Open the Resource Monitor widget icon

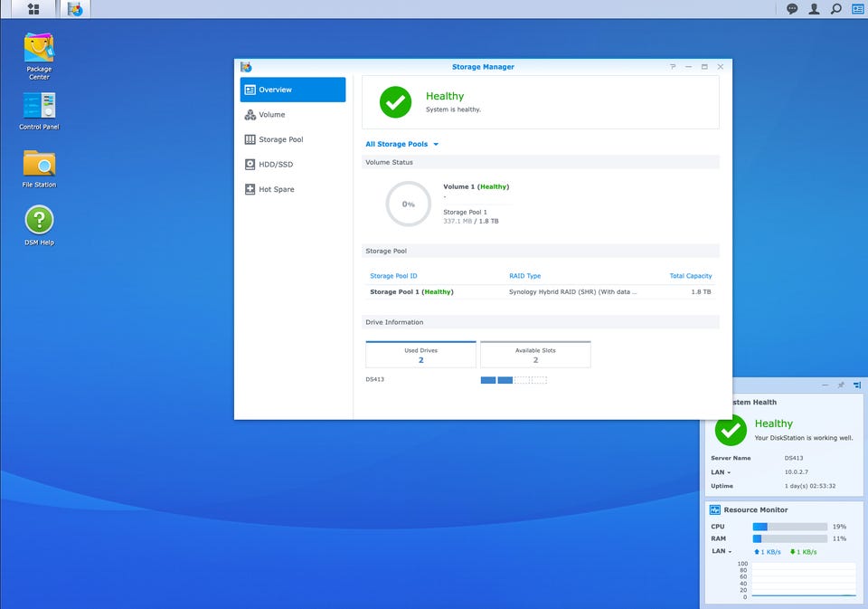715,509
